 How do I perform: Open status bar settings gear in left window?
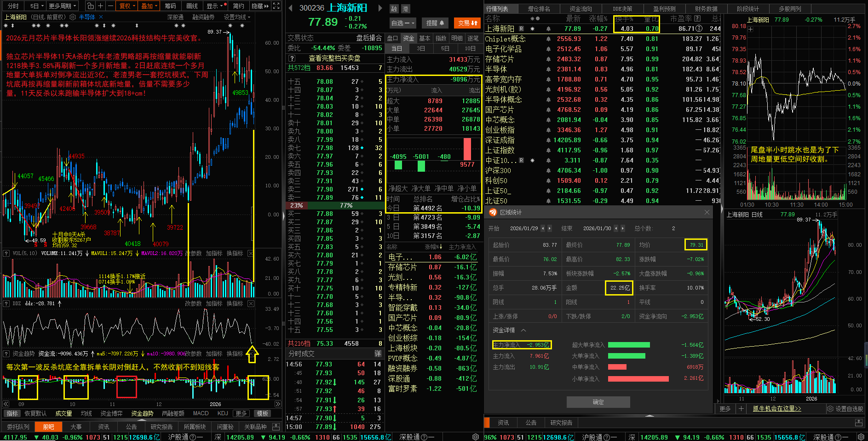pos(476,437)
